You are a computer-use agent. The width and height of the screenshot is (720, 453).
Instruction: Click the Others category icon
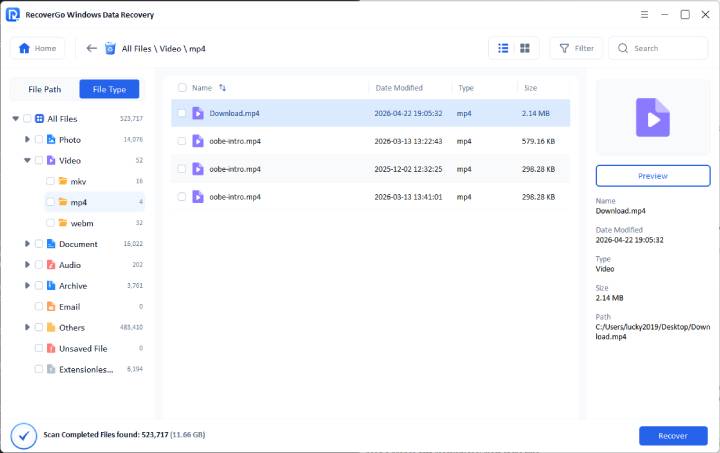point(51,327)
